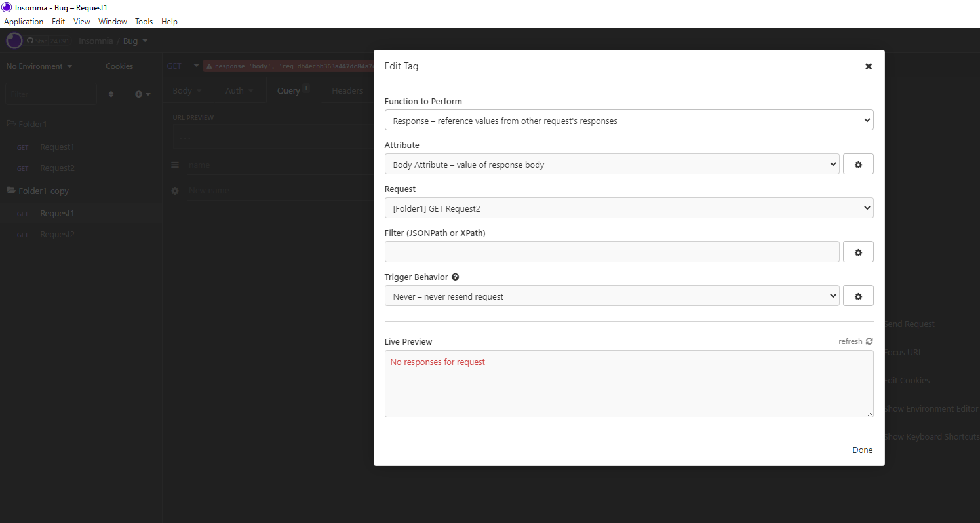This screenshot has width=980, height=523.
Task: Open the Tools menu
Action: 144,21
